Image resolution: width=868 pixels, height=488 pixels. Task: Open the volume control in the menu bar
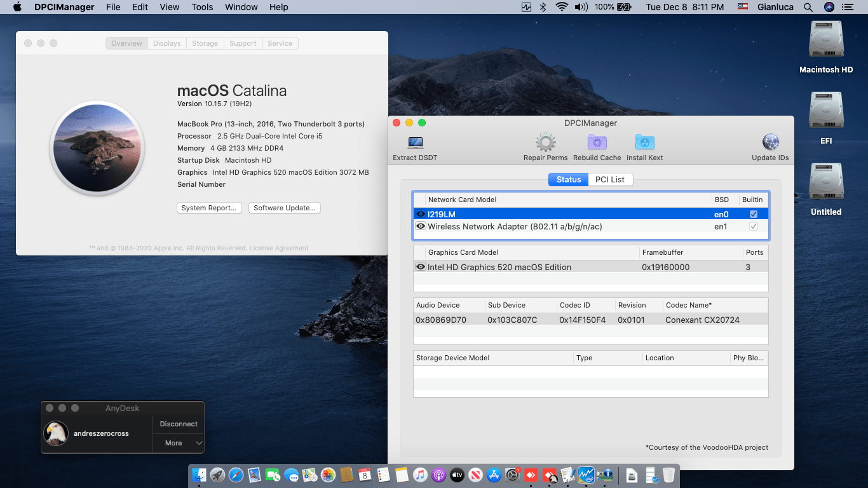coord(580,7)
